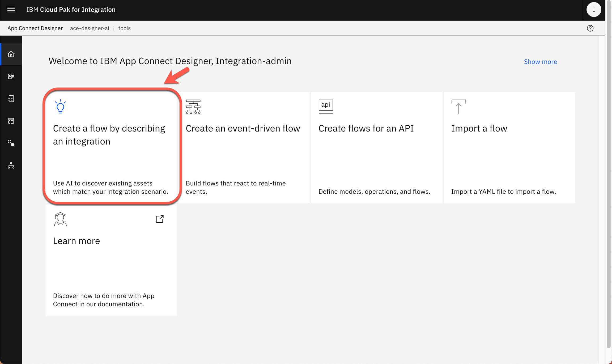The width and height of the screenshot is (612, 364).
Task: Open the Templates panel icon
Action: coord(11,121)
